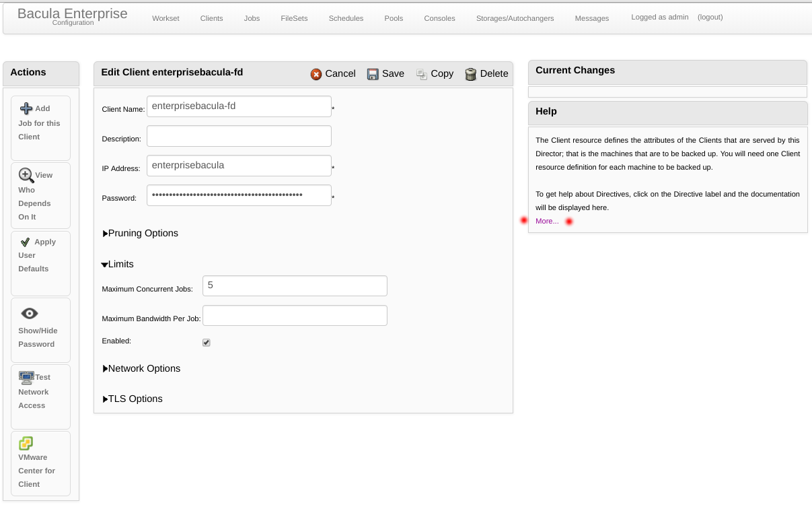This screenshot has width=812, height=505.
Task: Click the More... help link
Action: coord(547,221)
